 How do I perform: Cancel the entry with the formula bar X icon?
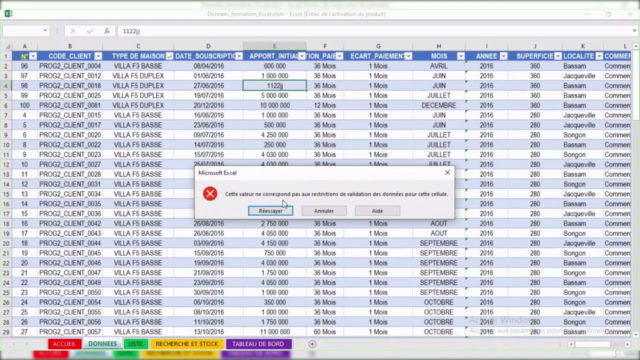click(73, 31)
